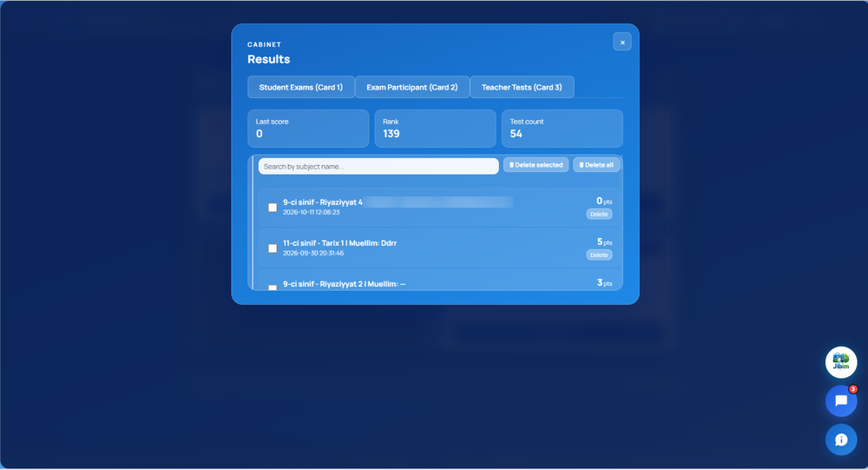The height and width of the screenshot is (470, 868).
Task: Switch to Exam Participant (Card 2) tab
Action: pyautogui.click(x=412, y=87)
